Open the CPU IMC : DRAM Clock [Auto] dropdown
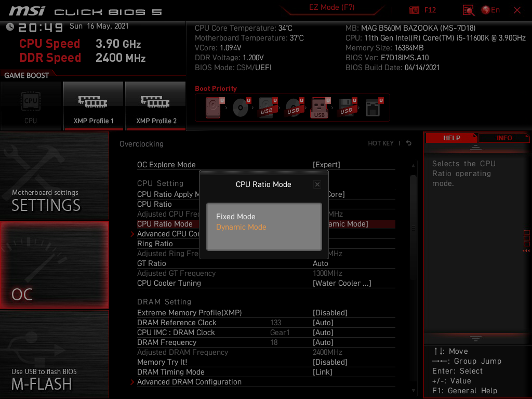This screenshot has height=399, width=532. point(323,332)
